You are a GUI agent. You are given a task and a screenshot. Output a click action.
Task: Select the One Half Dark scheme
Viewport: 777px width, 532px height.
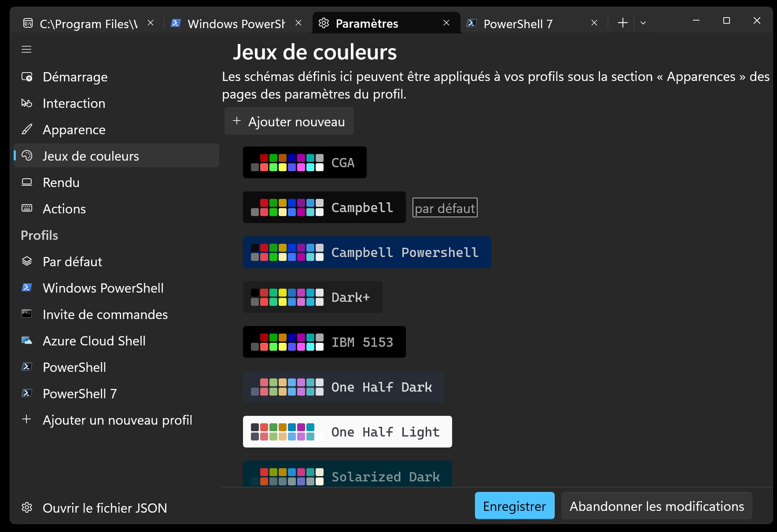coord(344,387)
